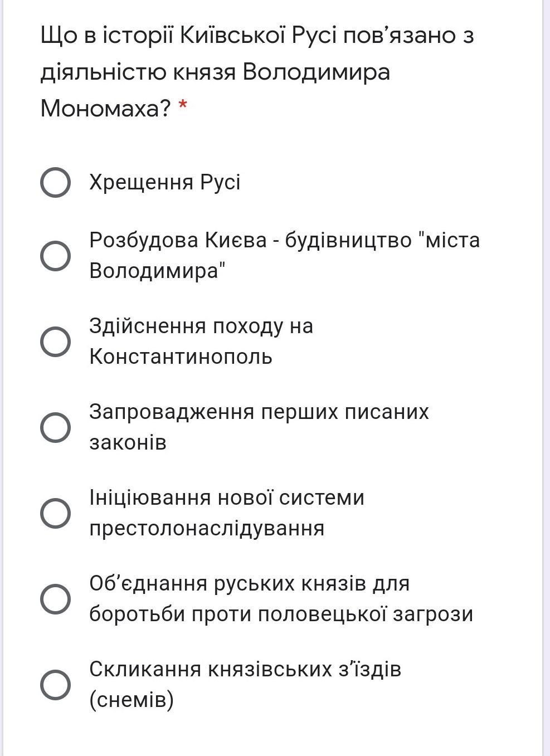Click the word 'Константинополь' in the third option

pyautogui.click(x=181, y=357)
